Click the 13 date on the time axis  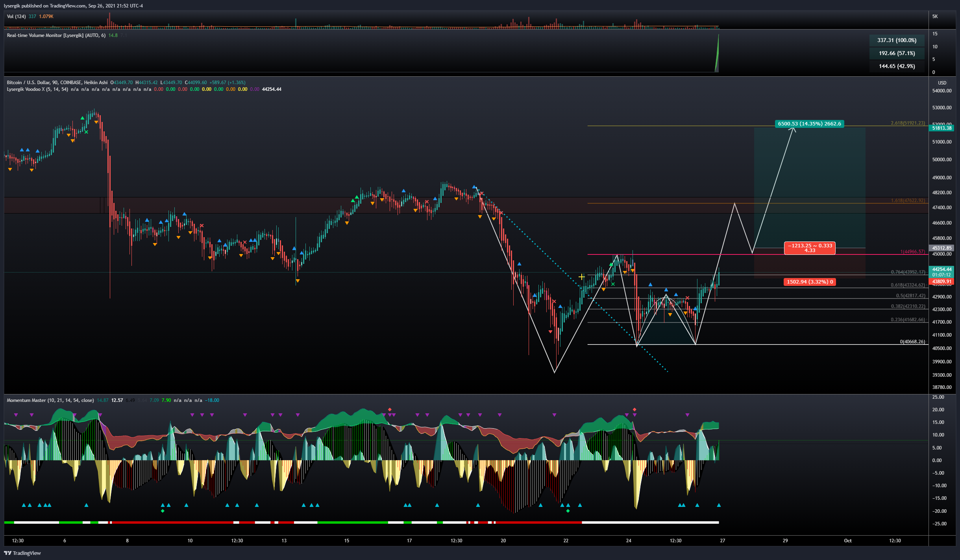pos(284,541)
